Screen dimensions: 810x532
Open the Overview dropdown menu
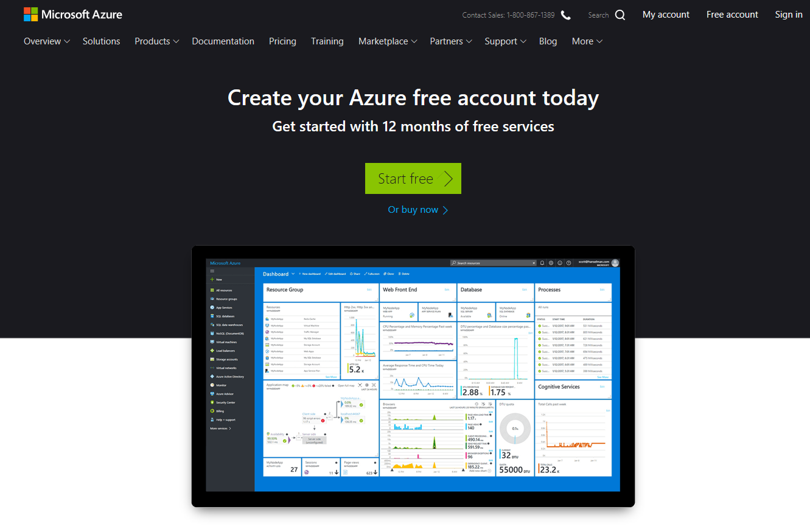tap(47, 41)
